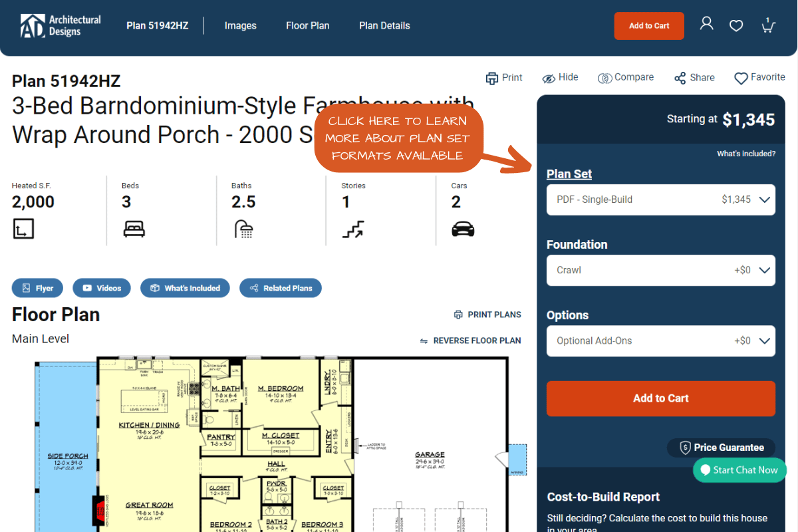Screen dimensions: 798x532
Task: Click the Cost-to-Build Report heading
Action: [603, 497]
